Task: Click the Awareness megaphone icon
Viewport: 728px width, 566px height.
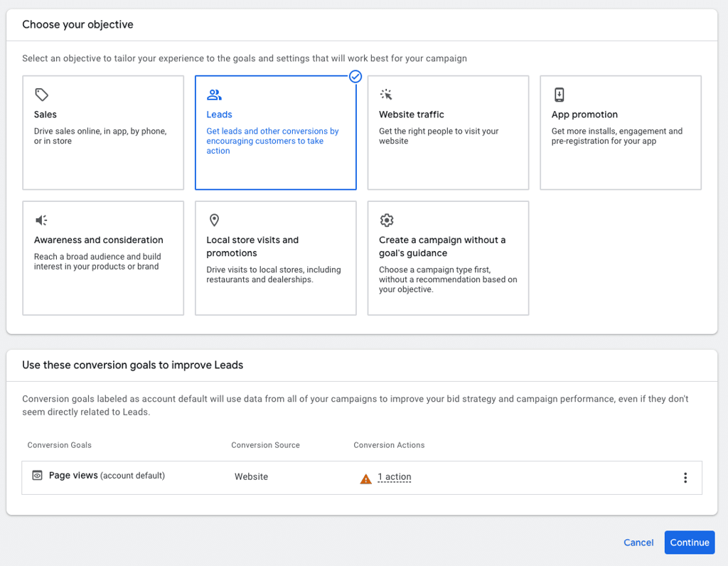Action: pyautogui.click(x=41, y=220)
